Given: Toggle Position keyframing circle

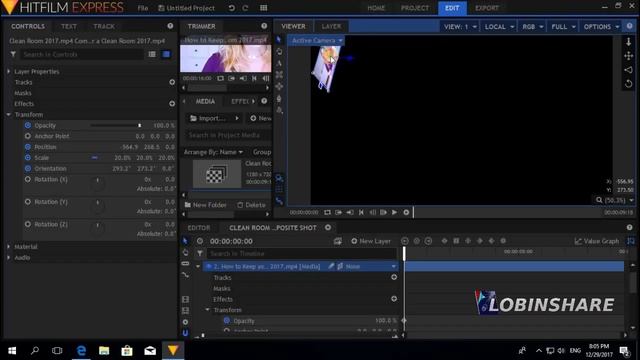Looking at the screenshot, I should click(x=28, y=147).
